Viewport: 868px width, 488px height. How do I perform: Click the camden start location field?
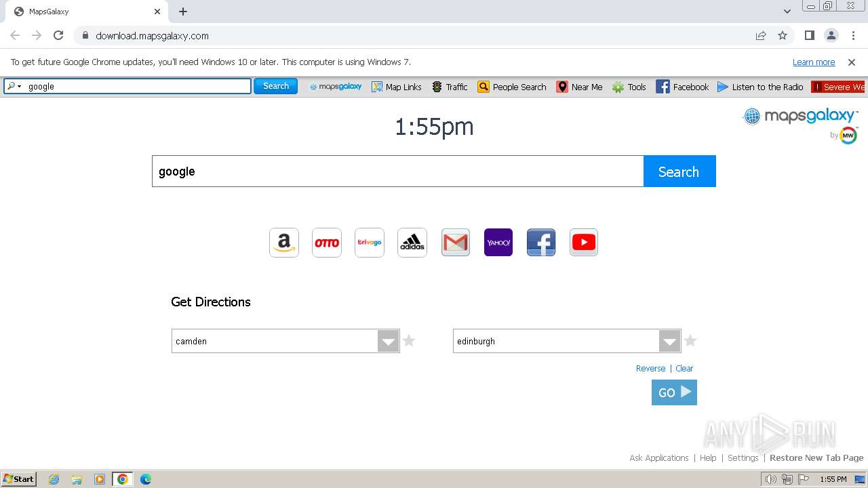275,341
